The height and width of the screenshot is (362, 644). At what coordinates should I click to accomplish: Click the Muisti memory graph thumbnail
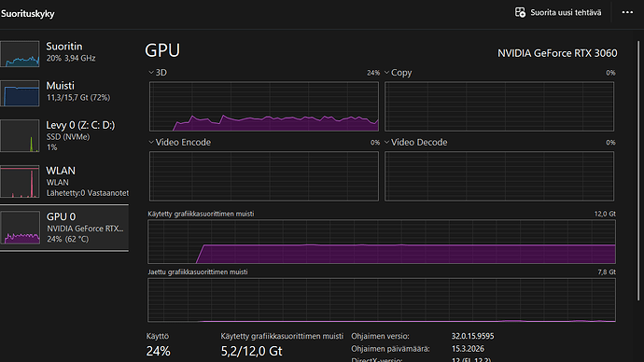[x=20, y=93]
